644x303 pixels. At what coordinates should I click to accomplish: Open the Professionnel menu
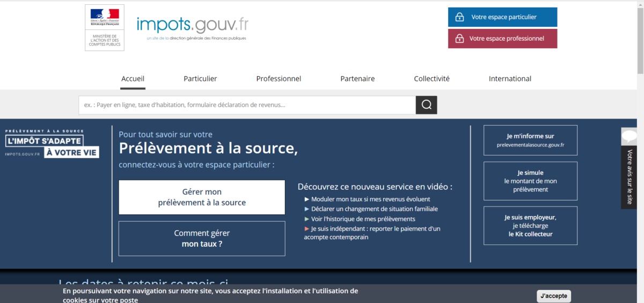[x=279, y=78]
